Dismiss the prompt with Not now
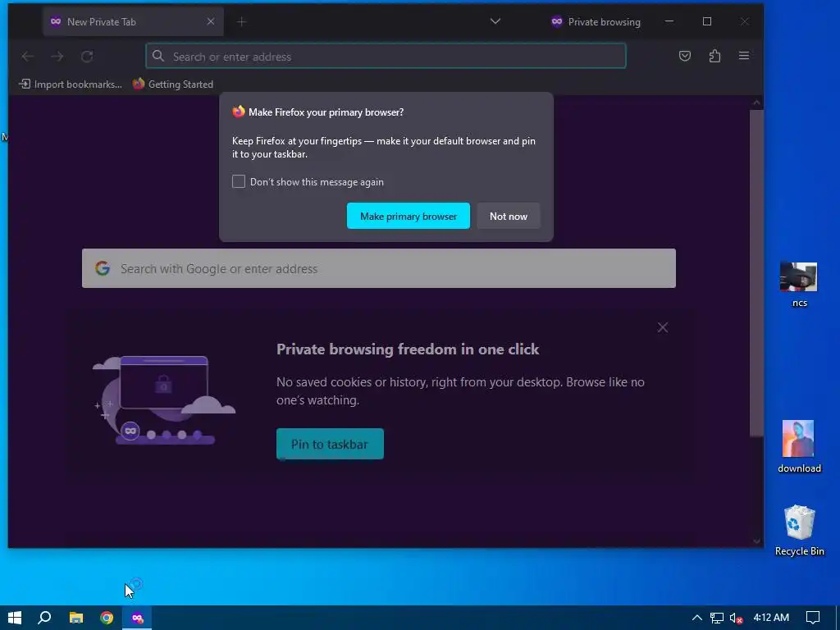Image resolution: width=840 pixels, height=630 pixels. pos(509,216)
